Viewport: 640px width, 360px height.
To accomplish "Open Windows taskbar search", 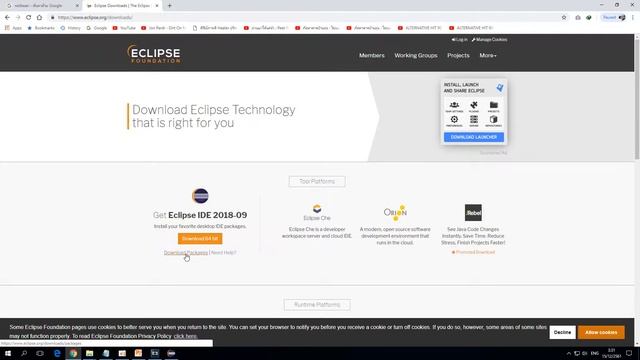I will pyautogui.click(x=24, y=353).
